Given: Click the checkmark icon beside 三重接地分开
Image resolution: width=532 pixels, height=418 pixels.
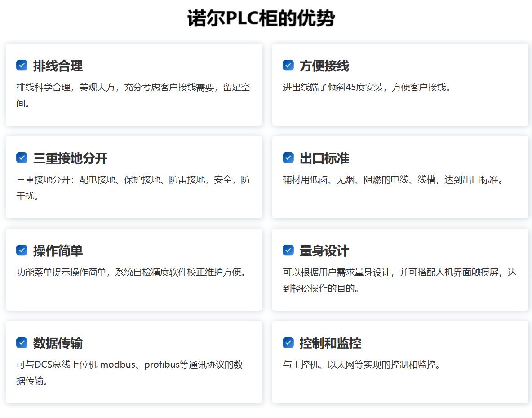Looking at the screenshot, I should (22, 158).
